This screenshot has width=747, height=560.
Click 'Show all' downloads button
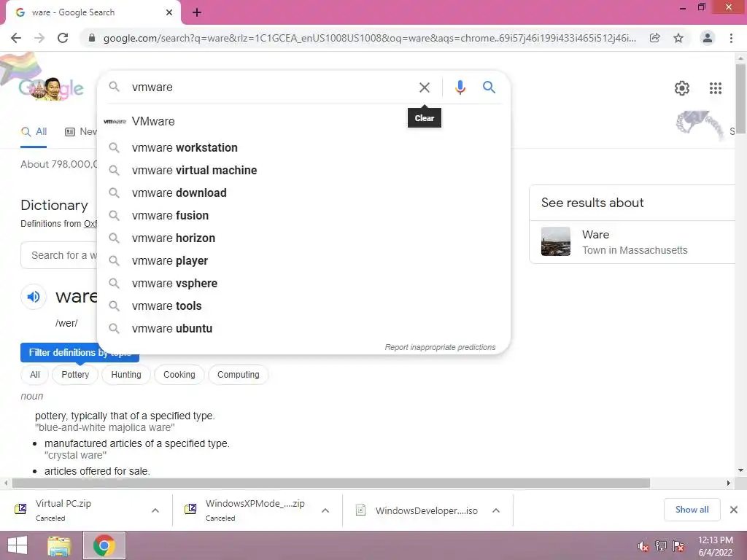[692, 510]
